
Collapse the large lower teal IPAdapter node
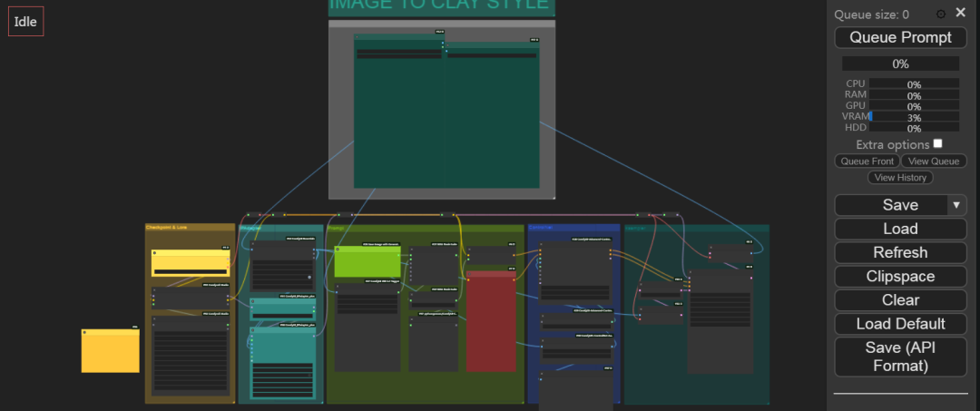(252, 329)
